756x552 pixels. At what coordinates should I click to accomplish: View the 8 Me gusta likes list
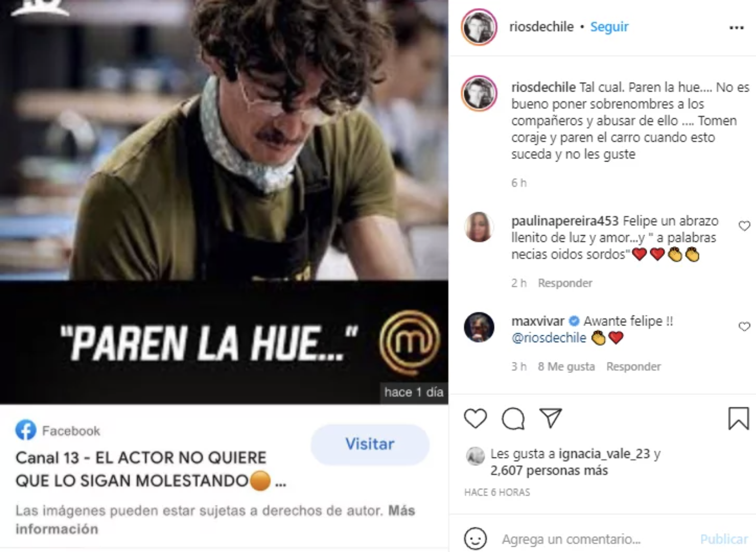(x=566, y=367)
